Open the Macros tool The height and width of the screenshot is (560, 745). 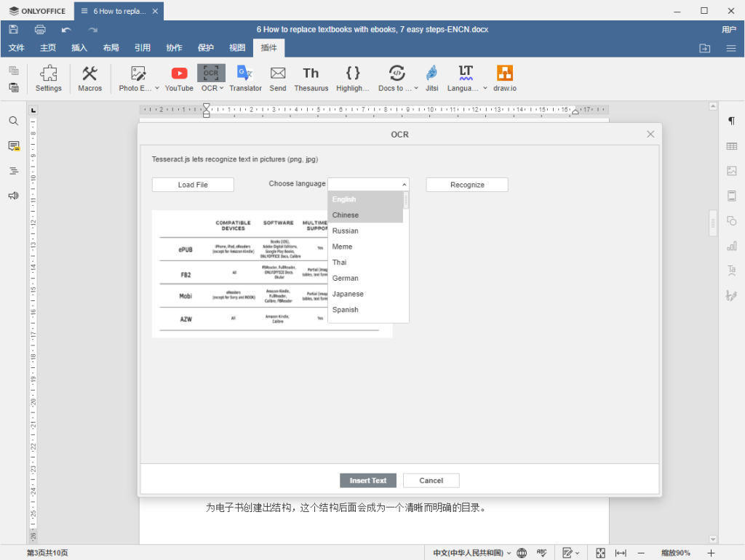coord(90,78)
